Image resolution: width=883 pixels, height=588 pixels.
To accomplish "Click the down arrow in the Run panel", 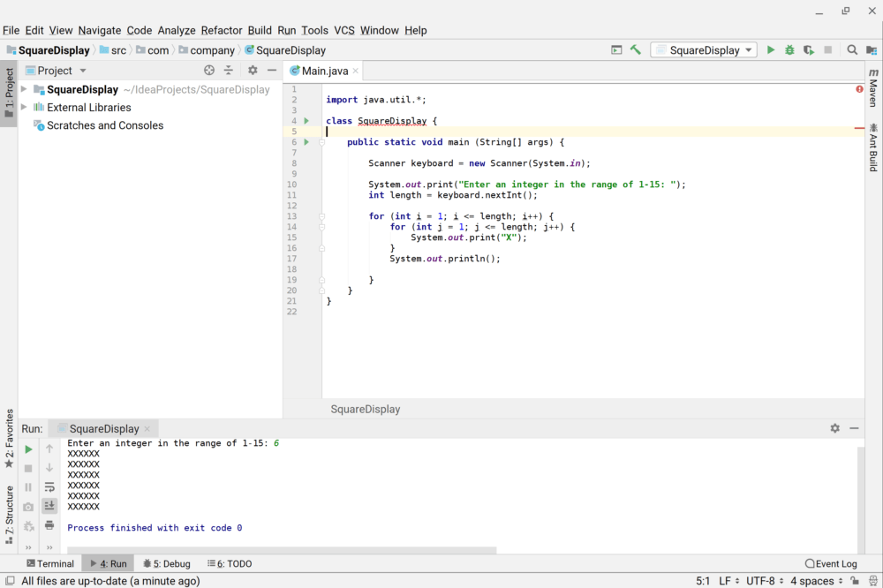I will click(x=49, y=468).
